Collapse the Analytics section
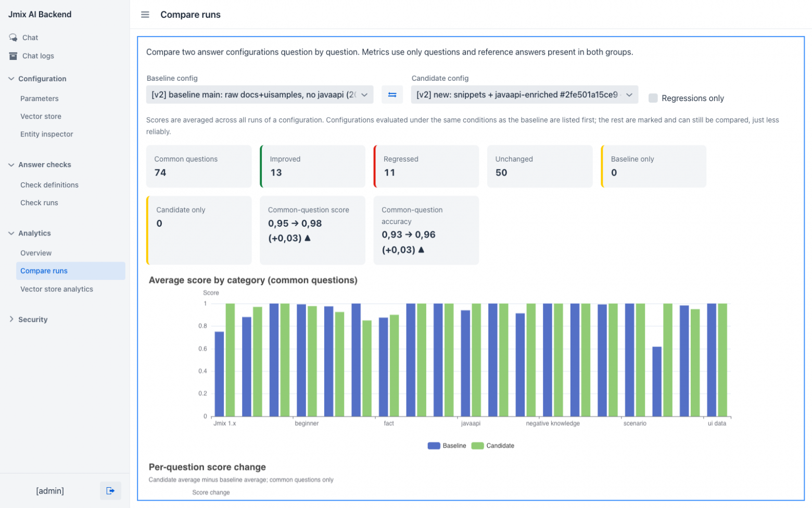The height and width of the screenshot is (508, 812). (11, 233)
